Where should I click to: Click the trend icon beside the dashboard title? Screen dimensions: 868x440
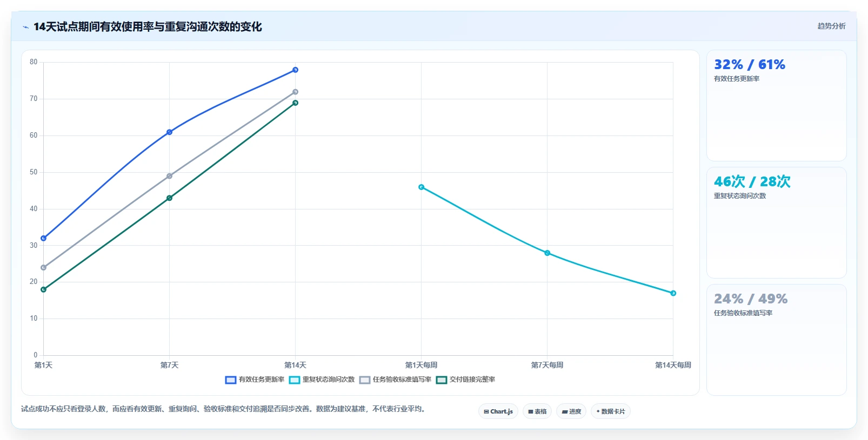coord(25,27)
